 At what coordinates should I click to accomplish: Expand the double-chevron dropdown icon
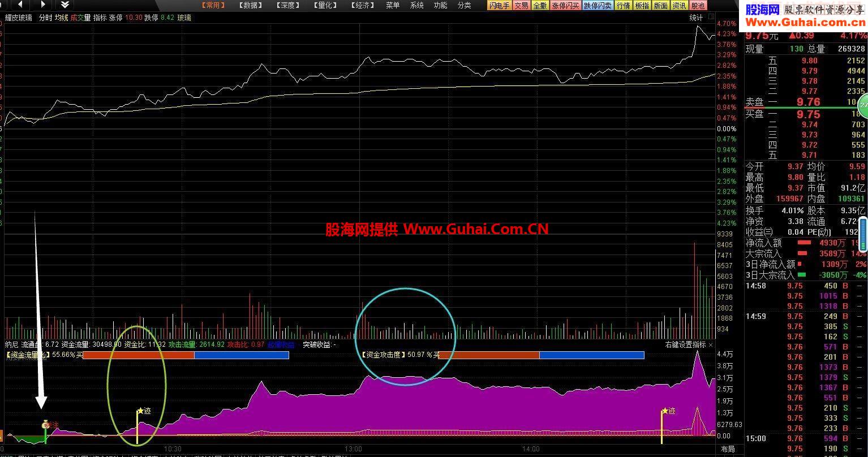click(x=65, y=5)
